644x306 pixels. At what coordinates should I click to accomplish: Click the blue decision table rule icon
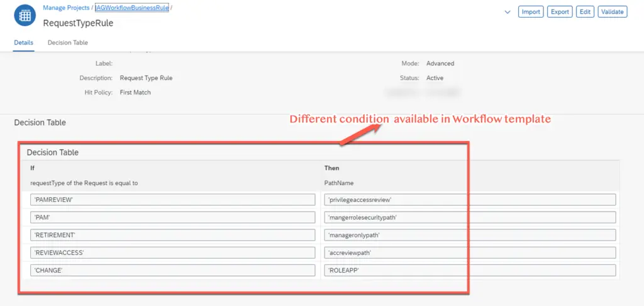[x=25, y=15]
